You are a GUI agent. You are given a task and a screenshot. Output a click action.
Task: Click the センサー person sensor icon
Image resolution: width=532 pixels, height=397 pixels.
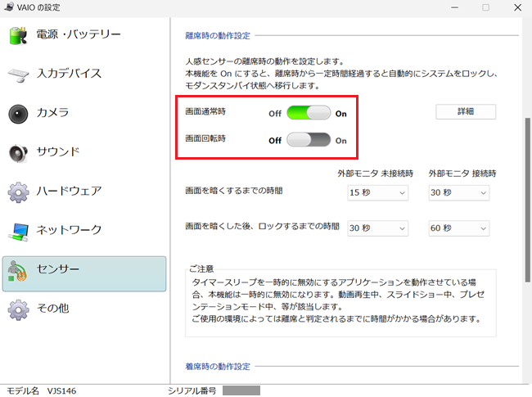pos(18,271)
